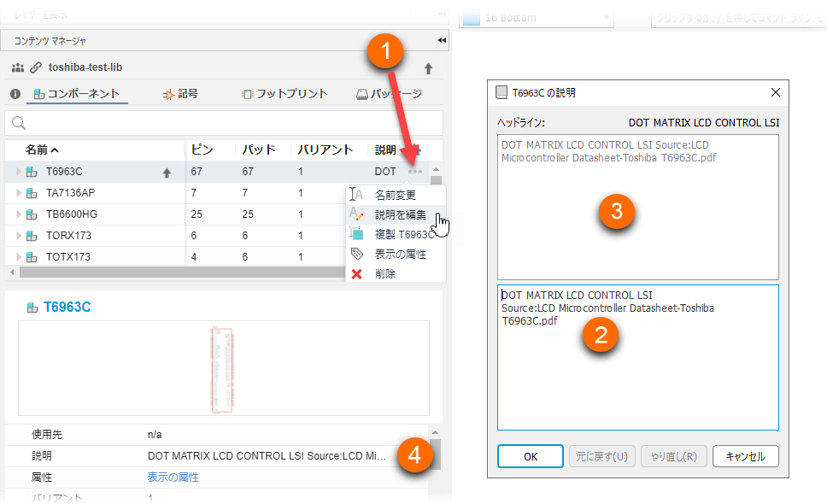Switch to the パッケージ tab
This screenshot has width=827, height=504.
tap(390, 94)
